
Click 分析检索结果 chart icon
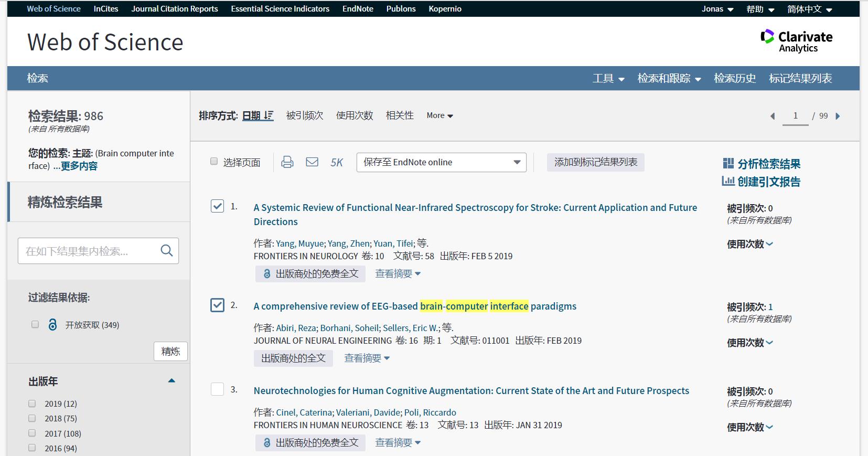[x=728, y=164]
